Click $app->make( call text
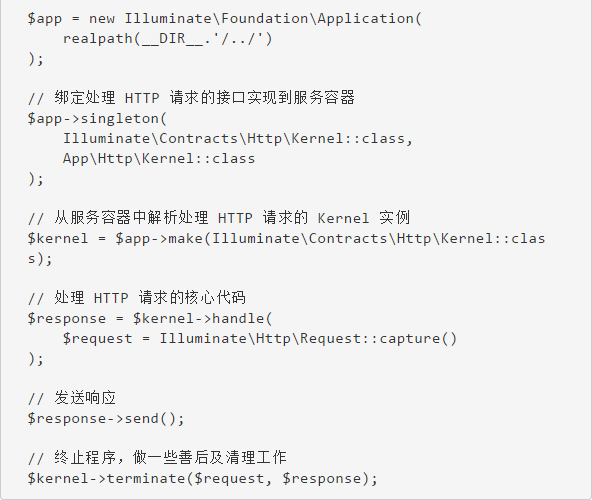Screen dimensions: 592x500 (x=162, y=238)
